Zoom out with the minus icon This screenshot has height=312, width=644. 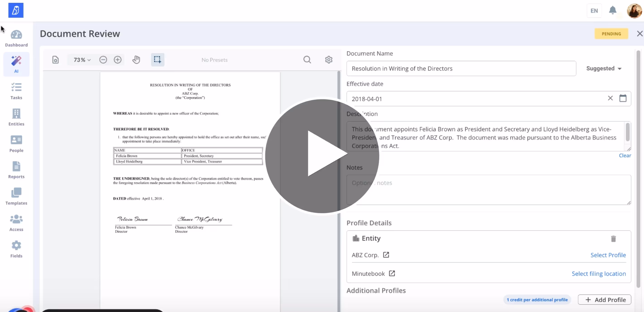[x=103, y=60]
